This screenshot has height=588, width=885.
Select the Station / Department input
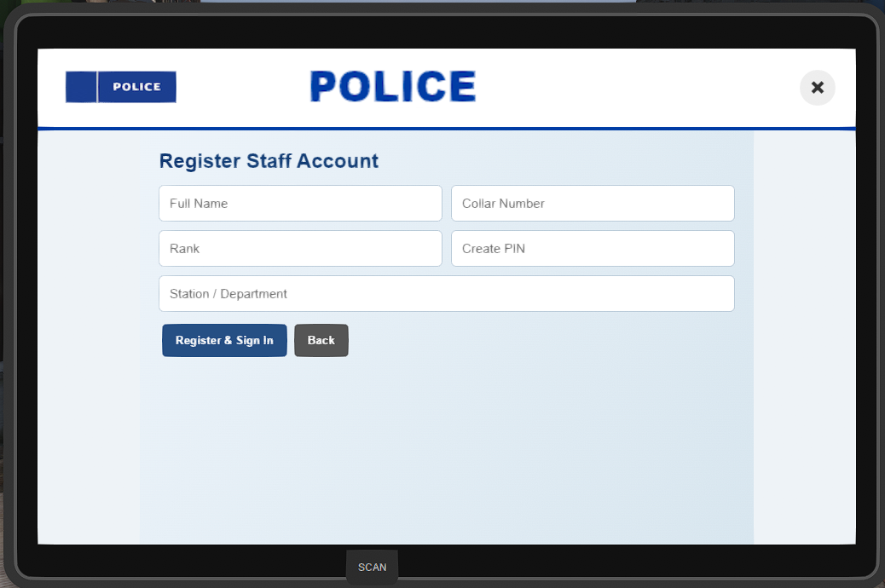[x=447, y=293]
